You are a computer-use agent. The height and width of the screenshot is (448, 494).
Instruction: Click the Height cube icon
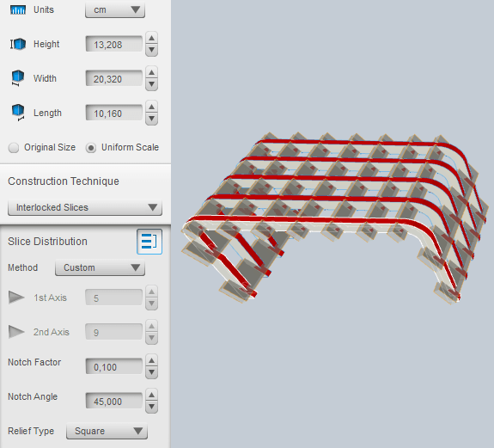(18, 44)
